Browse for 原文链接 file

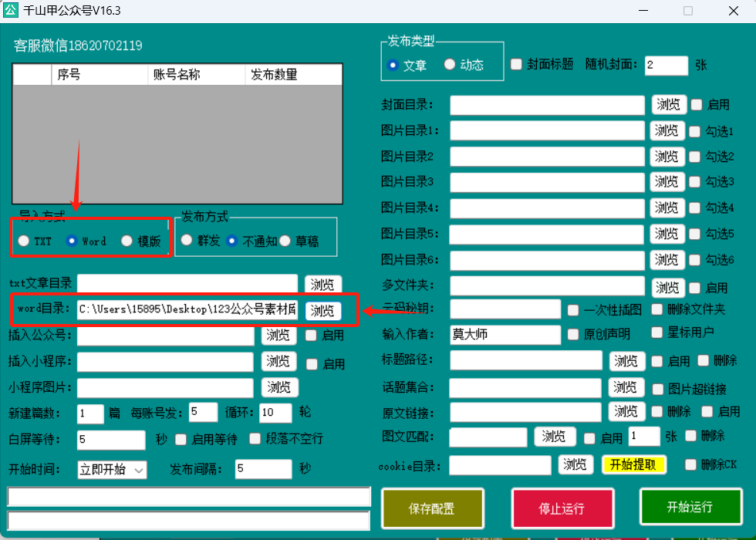(x=626, y=411)
